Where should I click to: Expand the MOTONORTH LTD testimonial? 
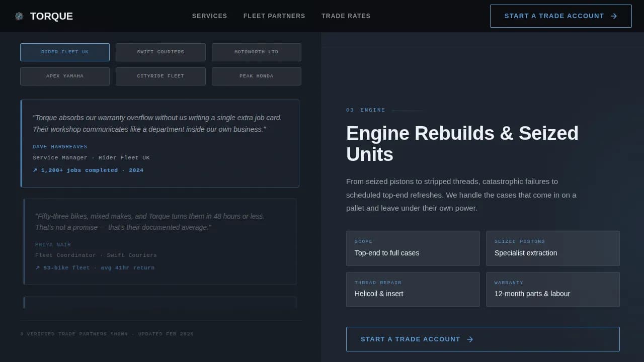tap(256, 52)
